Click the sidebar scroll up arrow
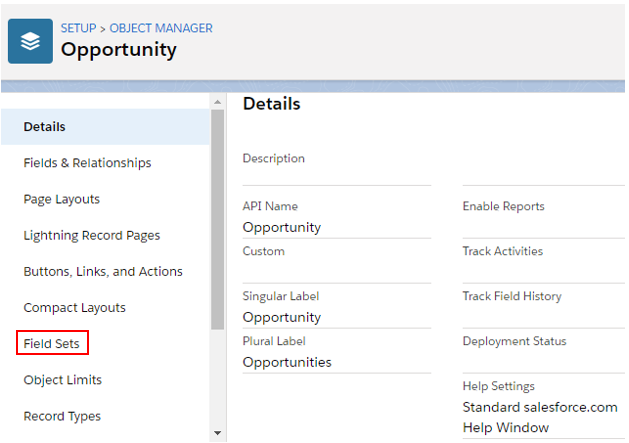Screen dimensions: 629x443 click(x=218, y=101)
